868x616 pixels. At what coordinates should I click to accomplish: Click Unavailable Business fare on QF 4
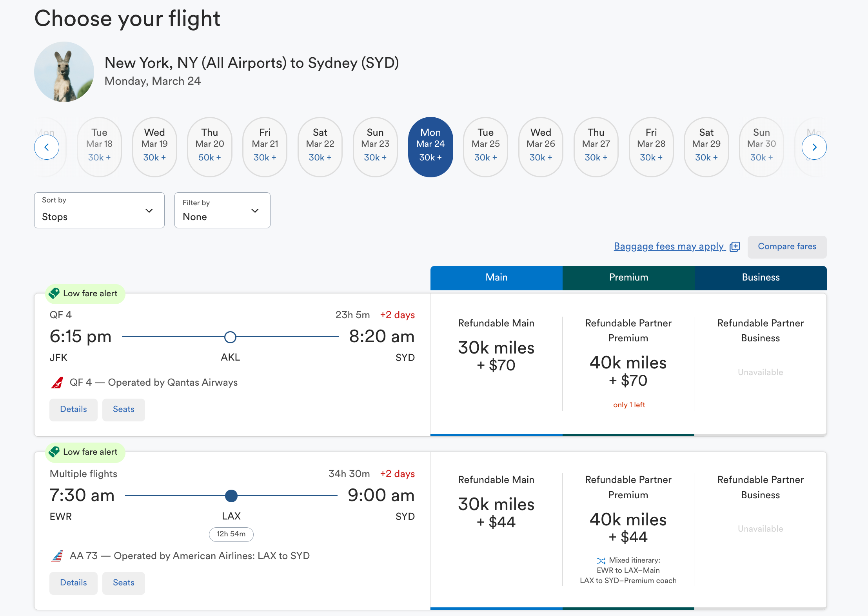pyautogui.click(x=761, y=372)
